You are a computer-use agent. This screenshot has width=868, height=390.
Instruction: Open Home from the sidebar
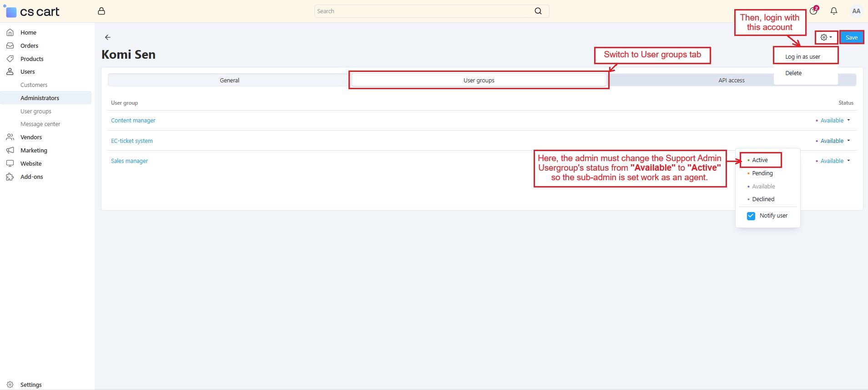28,33
